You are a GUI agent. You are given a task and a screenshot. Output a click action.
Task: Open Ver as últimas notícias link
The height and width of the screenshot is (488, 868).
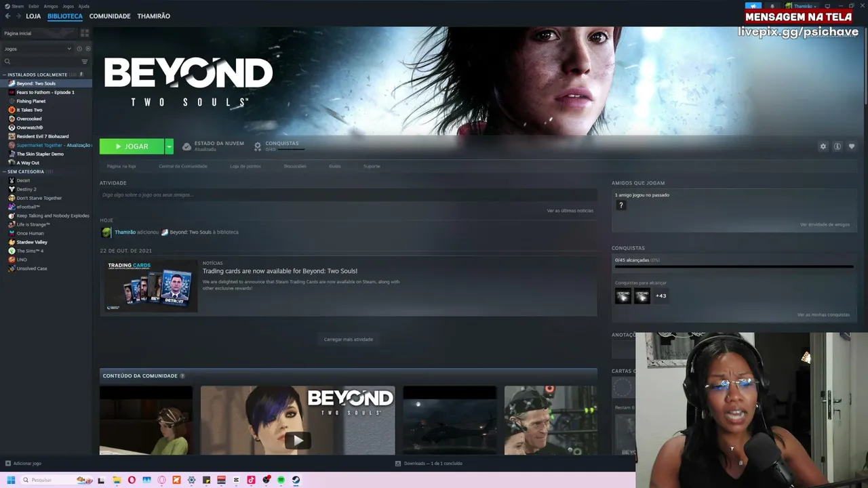tap(570, 211)
